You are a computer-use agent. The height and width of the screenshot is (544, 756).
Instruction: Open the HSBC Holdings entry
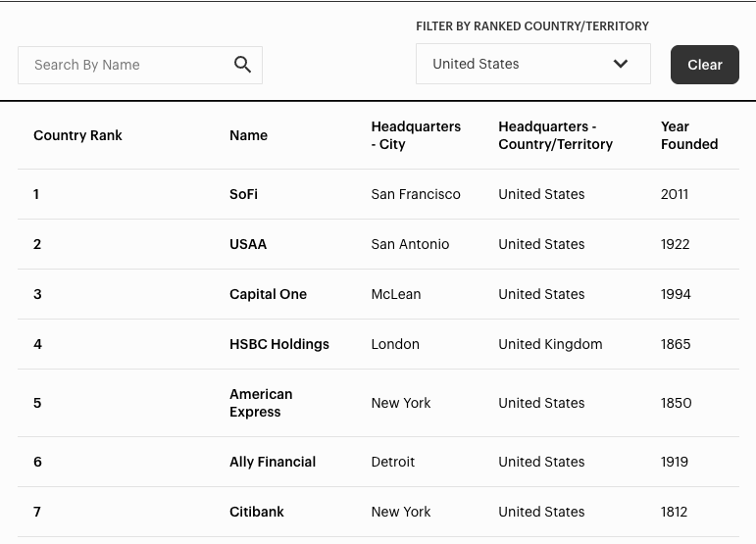pyautogui.click(x=279, y=344)
